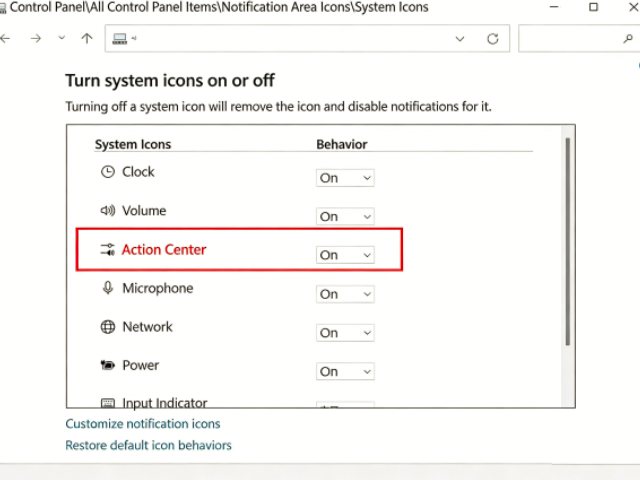Click the Network globe icon
Image resolution: width=640 pixels, height=480 pixels.
(108, 327)
